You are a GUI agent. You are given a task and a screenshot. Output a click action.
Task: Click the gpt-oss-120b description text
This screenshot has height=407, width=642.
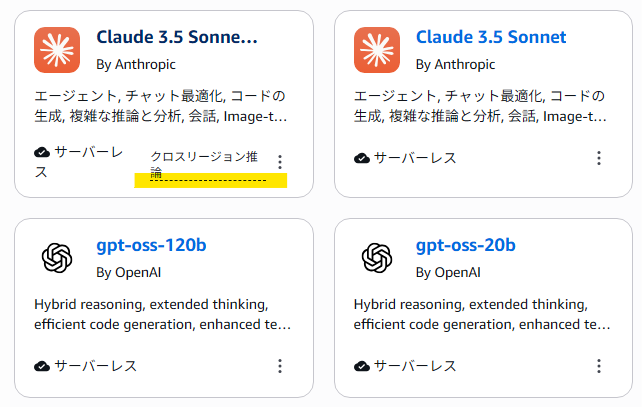[x=163, y=314]
